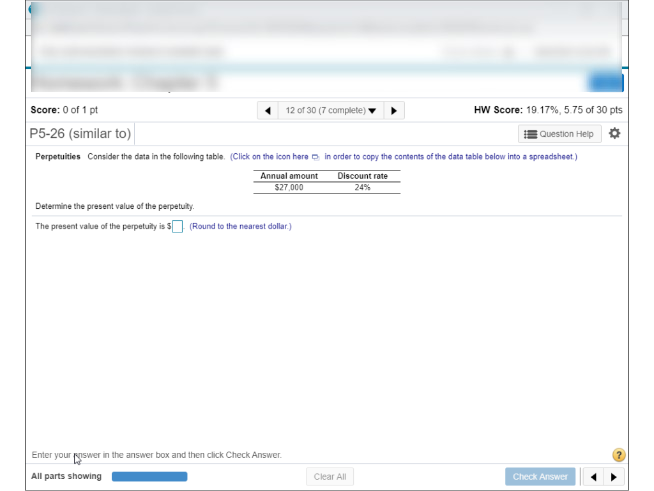654x491 pixels.
Task: Click the 24% discount rate cell
Action: click(362, 187)
